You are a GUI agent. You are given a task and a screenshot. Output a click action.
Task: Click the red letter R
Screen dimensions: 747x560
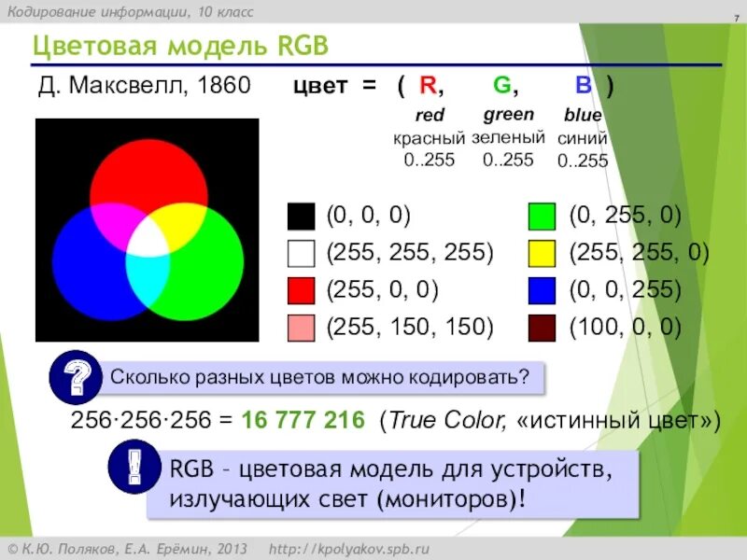click(x=429, y=85)
